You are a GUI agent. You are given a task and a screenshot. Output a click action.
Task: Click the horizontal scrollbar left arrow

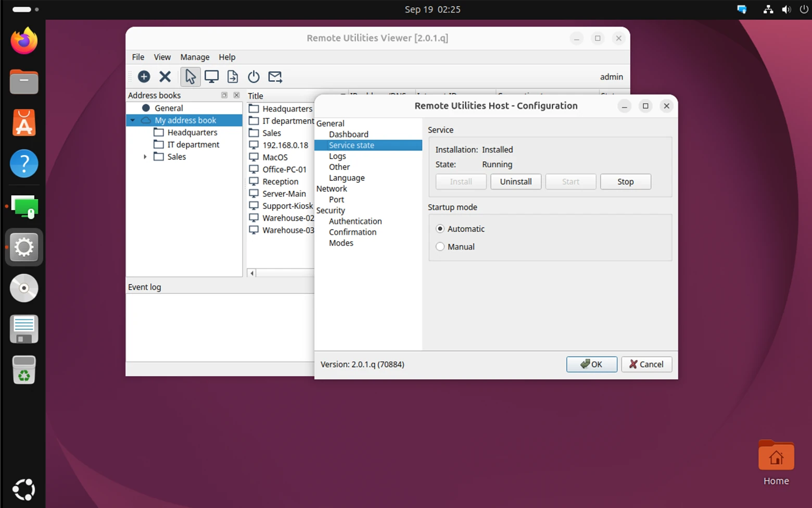[x=252, y=273]
